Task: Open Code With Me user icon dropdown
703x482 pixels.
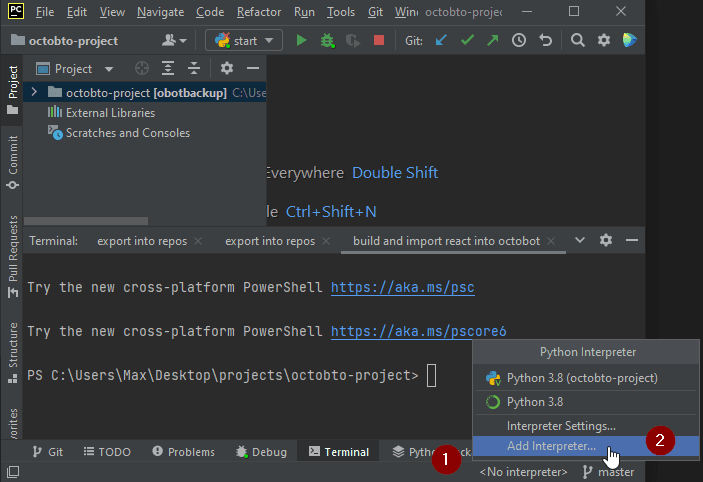Action: coord(174,41)
